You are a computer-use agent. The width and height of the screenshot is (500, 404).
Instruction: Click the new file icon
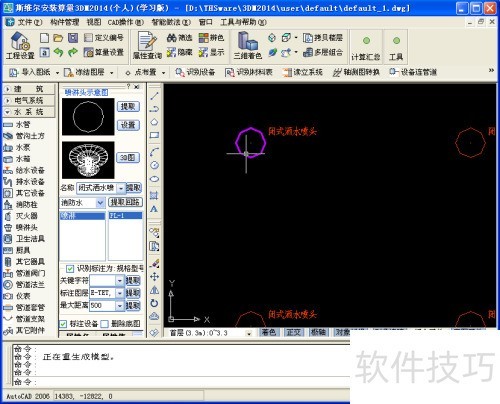[x=44, y=37]
